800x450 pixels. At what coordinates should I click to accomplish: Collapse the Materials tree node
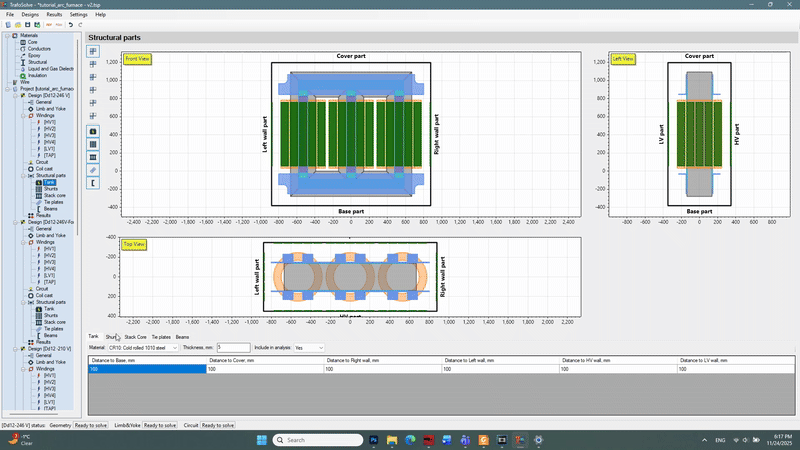7,35
